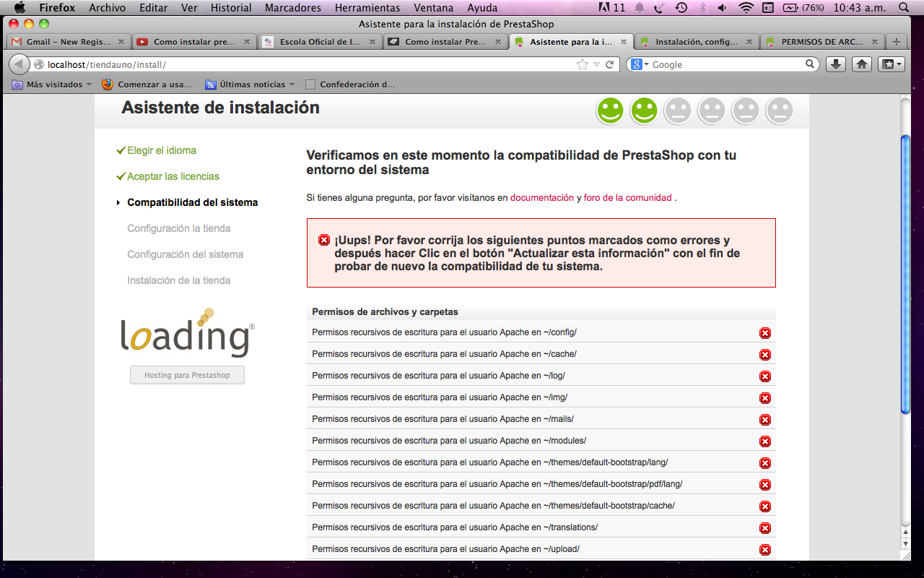Click the second green smiley step indicator
This screenshot has width=924, height=578.
pos(644,111)
